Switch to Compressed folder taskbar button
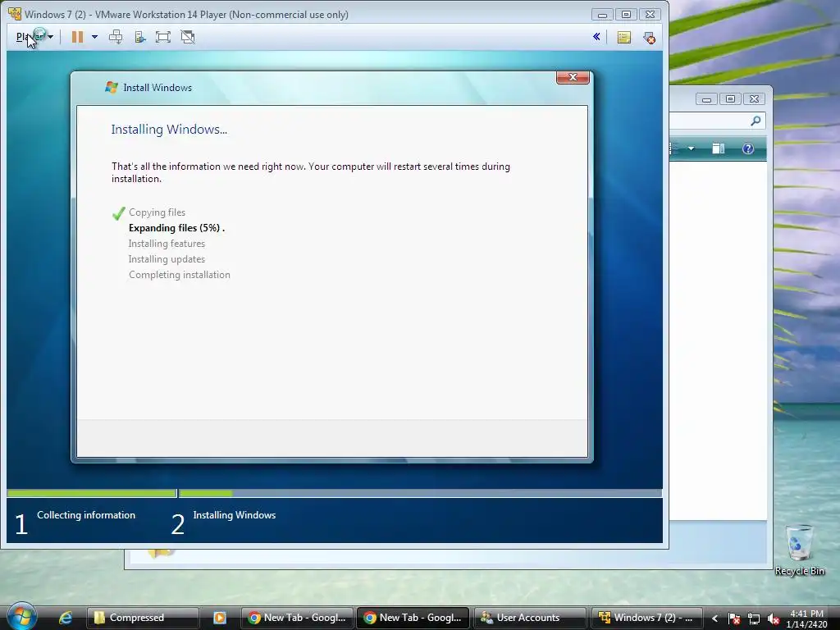Image resolution: width=840 pixels, height=630 pixels. click(x=143, y=618)
